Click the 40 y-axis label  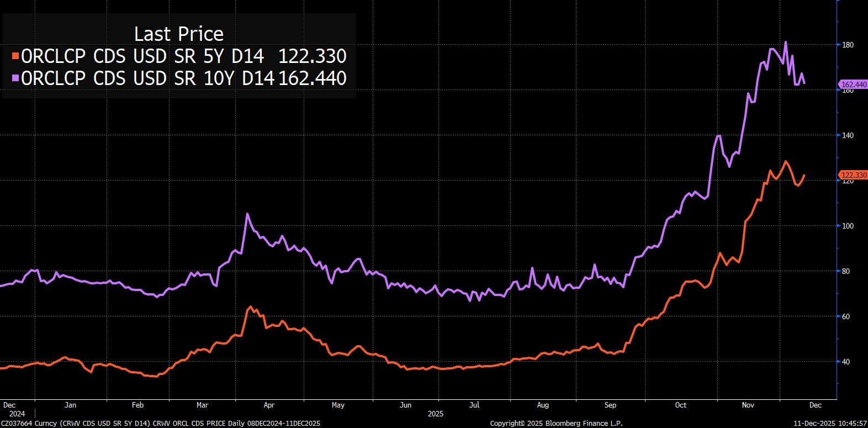click(846, 362)
